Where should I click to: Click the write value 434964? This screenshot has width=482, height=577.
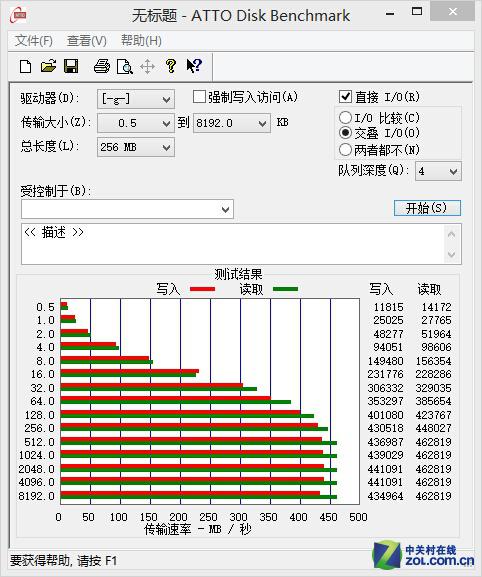pyautogui.click(x=385, y=496)
